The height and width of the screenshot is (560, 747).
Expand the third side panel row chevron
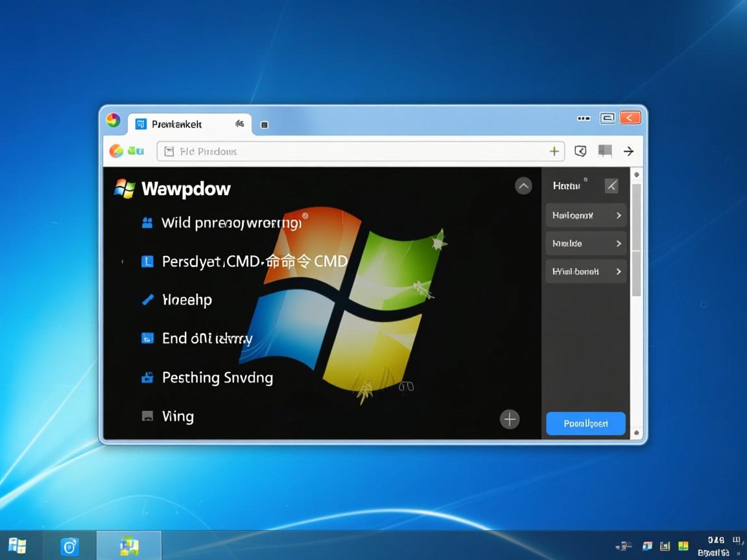pyautogui.click(x=618, y=272)
